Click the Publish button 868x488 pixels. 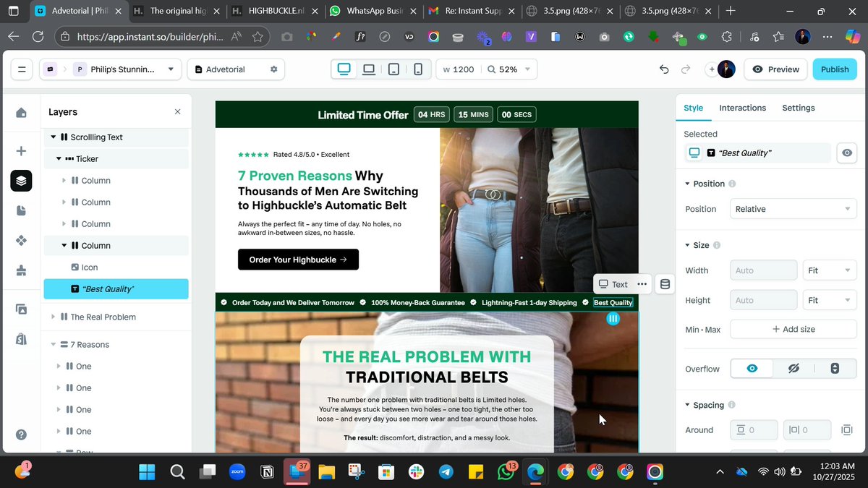[835, 69]
